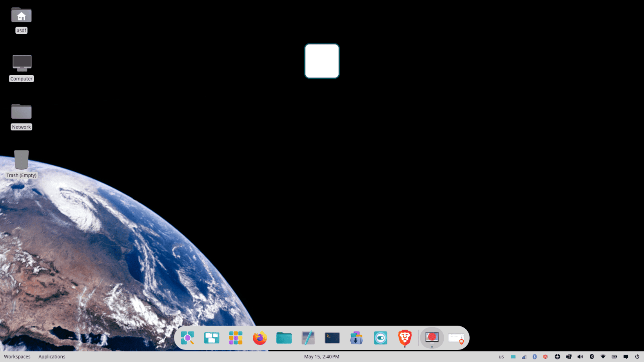
Task: Click the red dice tray icon
Action: (x=545, y=357)
